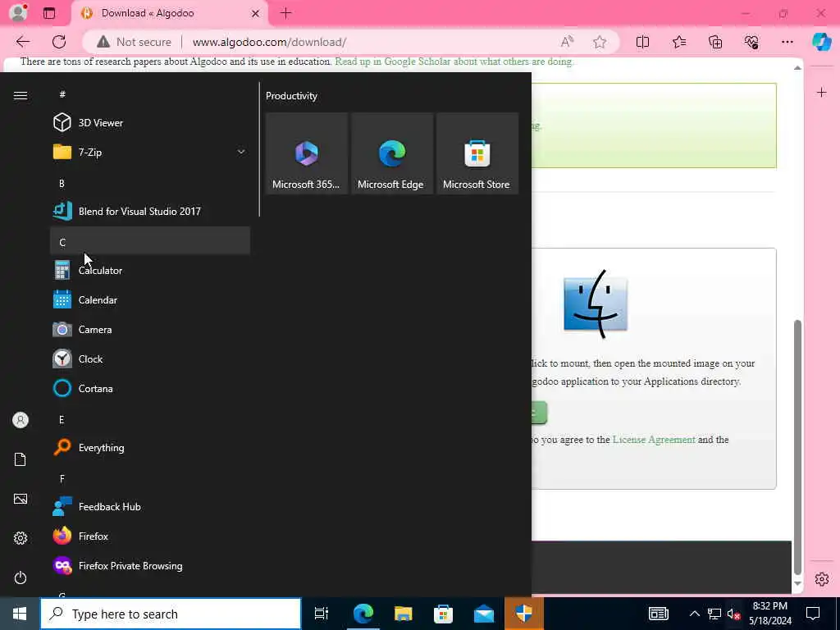Select the # app group header
The height and width of the screenshot is (630, 840).
click(150, 94)
